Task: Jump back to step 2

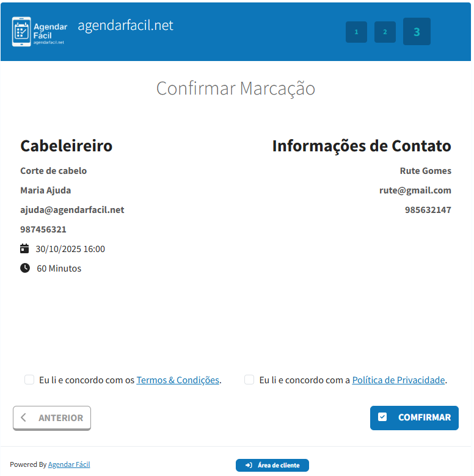Action: (385, 32)
